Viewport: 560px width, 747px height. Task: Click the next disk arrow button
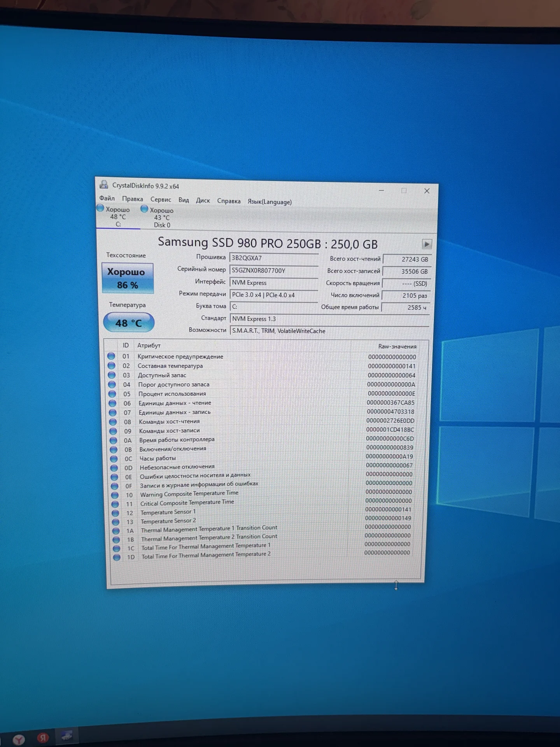tap(427, 244)
